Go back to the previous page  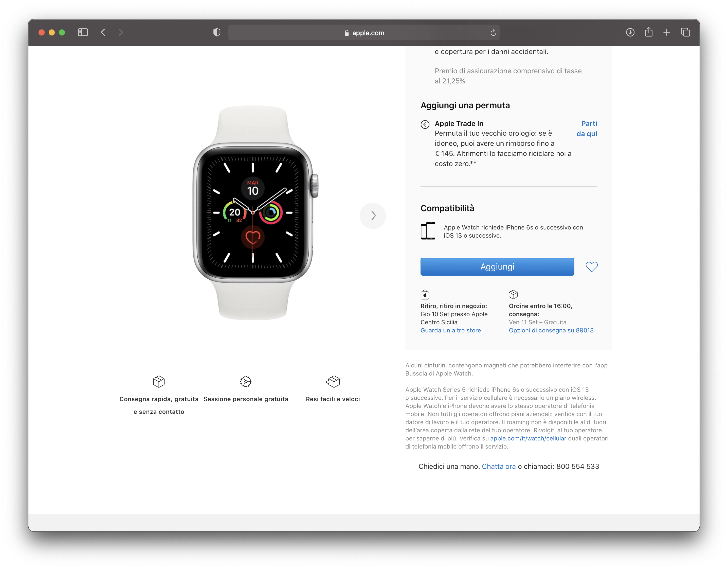pyautogui.click(x=103, y=32)
